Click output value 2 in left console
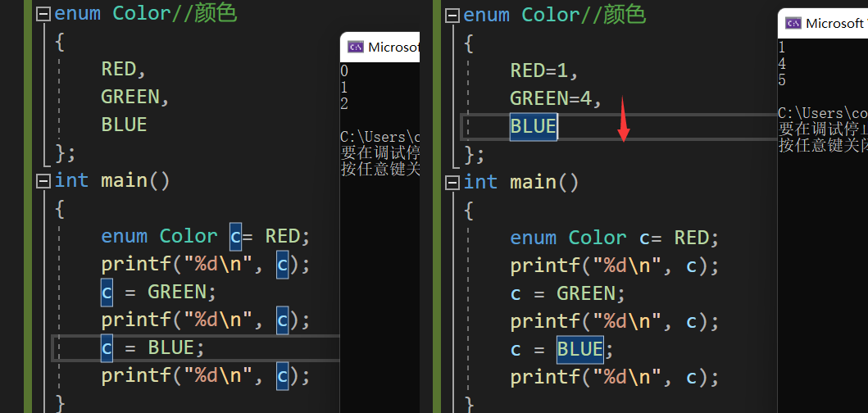868x413 pixels. pos(344,103)
